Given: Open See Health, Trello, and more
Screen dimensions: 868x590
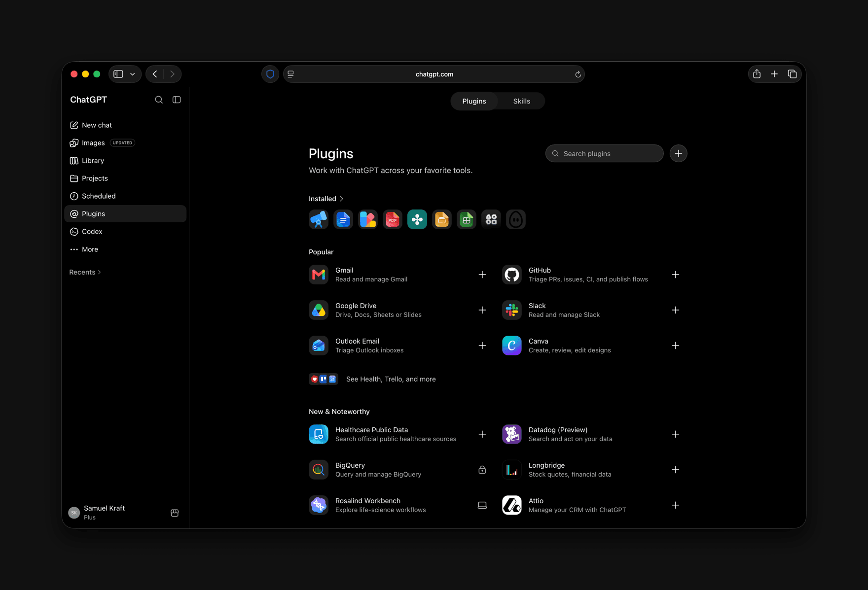Looking at the screenshot, I should 372,379.
